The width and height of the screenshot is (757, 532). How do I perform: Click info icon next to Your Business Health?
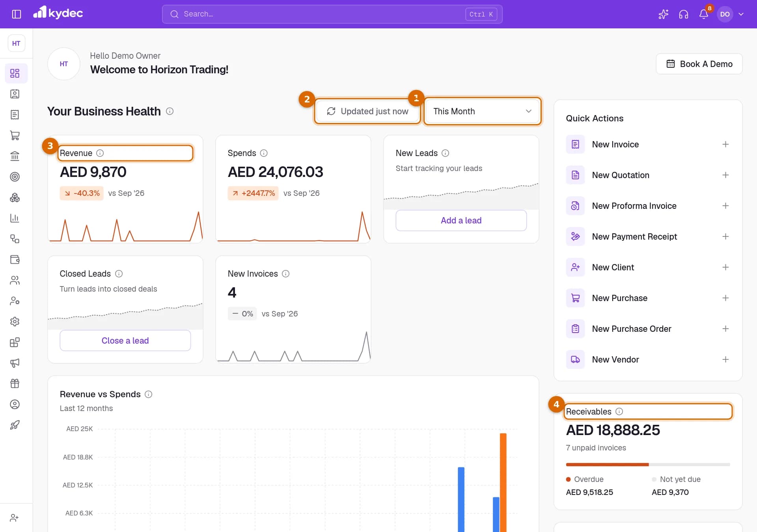pos(170,112)
